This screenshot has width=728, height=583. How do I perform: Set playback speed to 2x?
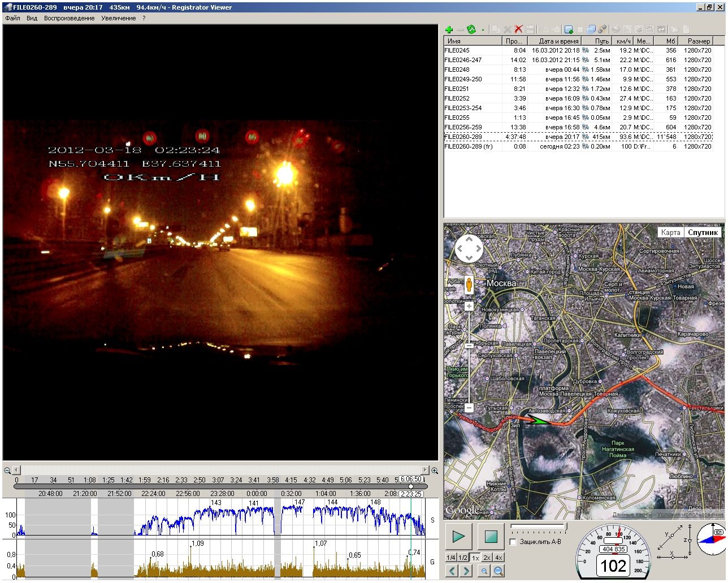tap(487, 558)
